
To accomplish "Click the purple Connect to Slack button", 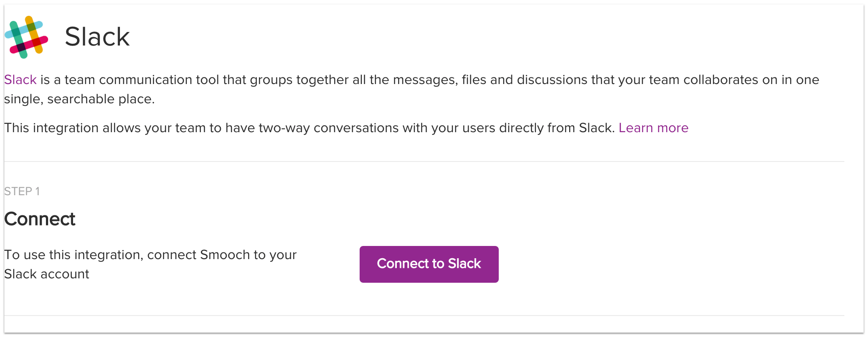I will (429, 264).
